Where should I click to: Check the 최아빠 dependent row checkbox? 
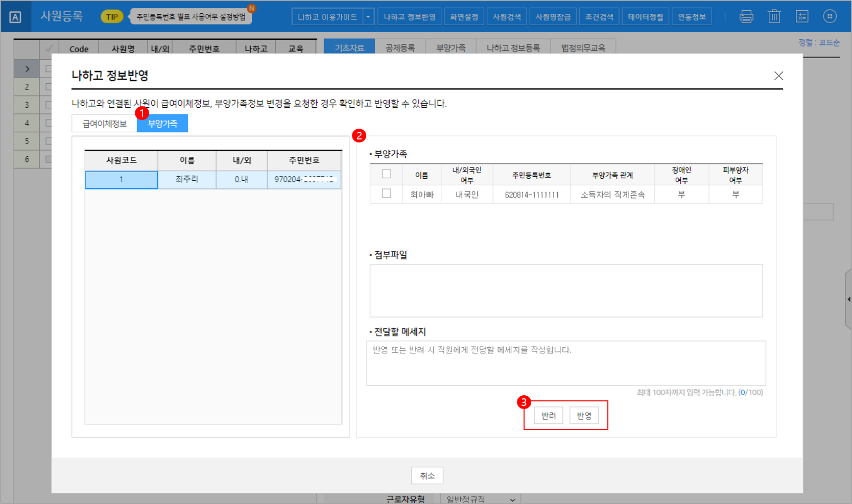click(387, 194)
